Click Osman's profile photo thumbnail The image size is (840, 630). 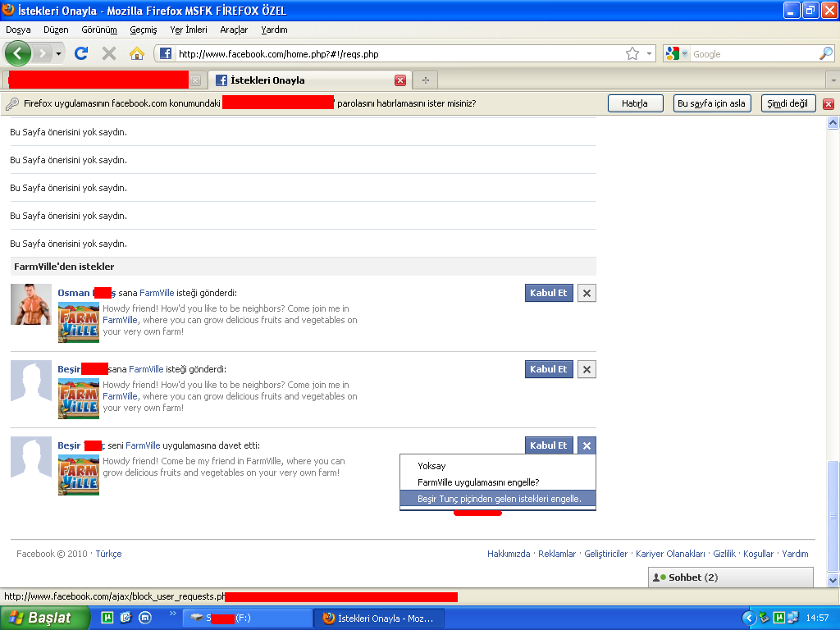click(31, 304)
